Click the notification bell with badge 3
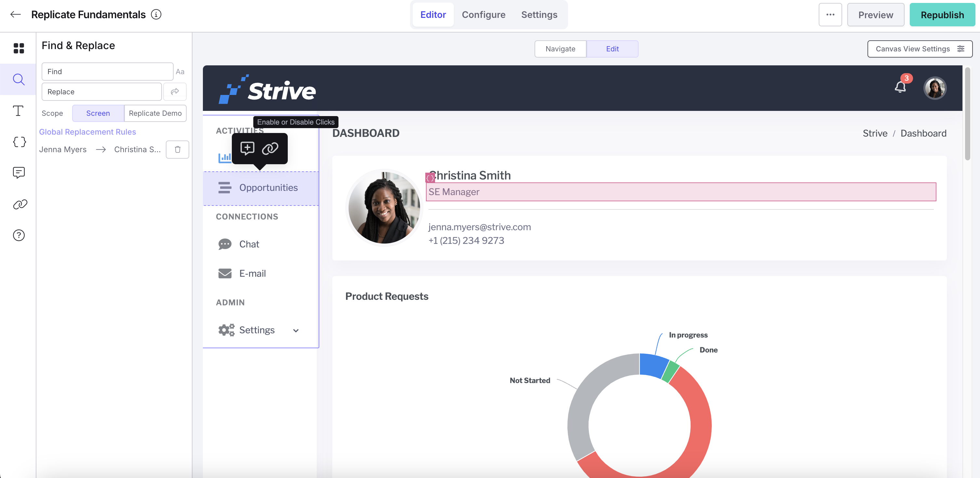The height and width of the screenshot is (478, 980). (900, 87)
